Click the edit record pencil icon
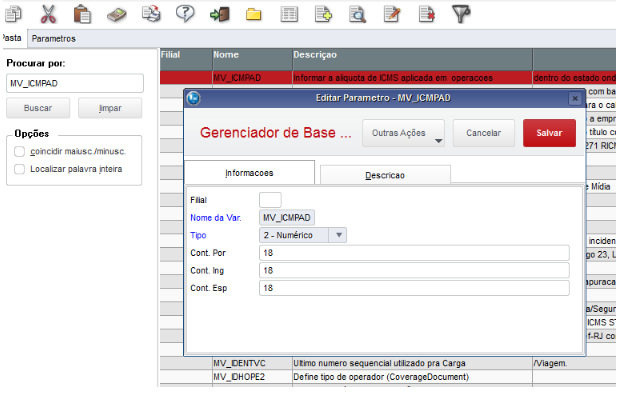The image size is (627, 397). click(x=392, y=14)
